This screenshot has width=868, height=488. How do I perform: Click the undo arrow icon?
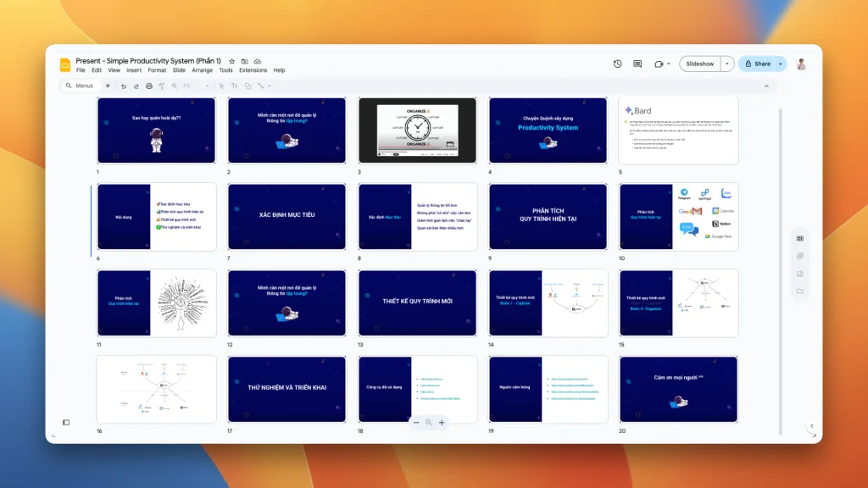[x=124, y=86]
